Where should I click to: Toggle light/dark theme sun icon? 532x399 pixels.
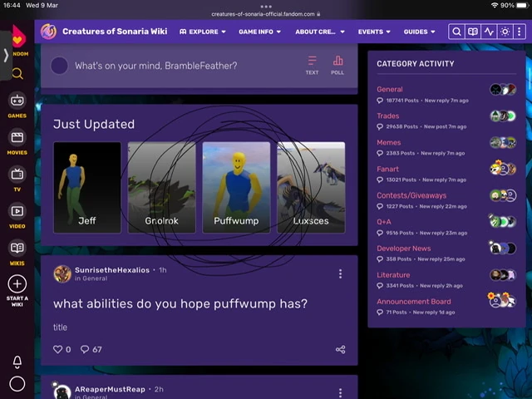pos(505,32)
